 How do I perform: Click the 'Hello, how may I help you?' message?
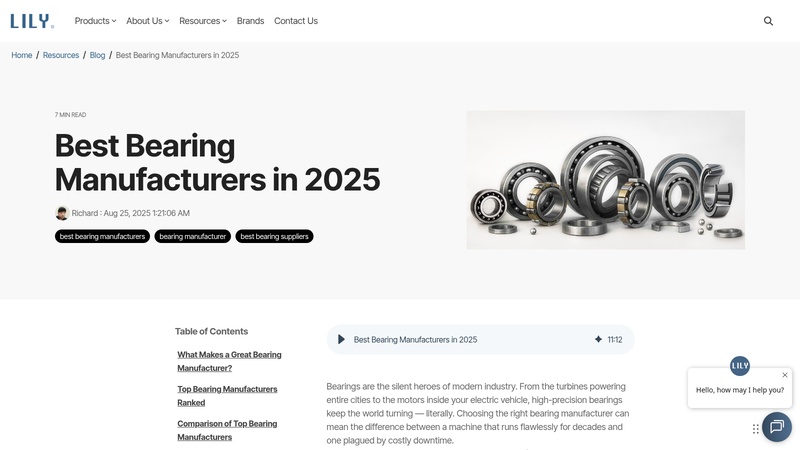pyautogui.click(x=740, y=390)
